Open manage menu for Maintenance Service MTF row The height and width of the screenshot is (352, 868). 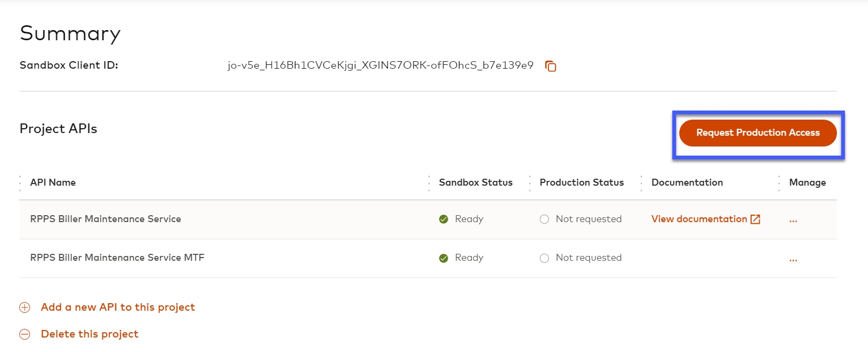pyautogui.click(x=793, y=259)
